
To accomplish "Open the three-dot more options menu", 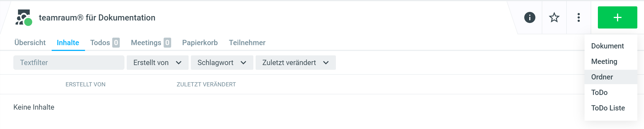I will [x=578, y=18].
